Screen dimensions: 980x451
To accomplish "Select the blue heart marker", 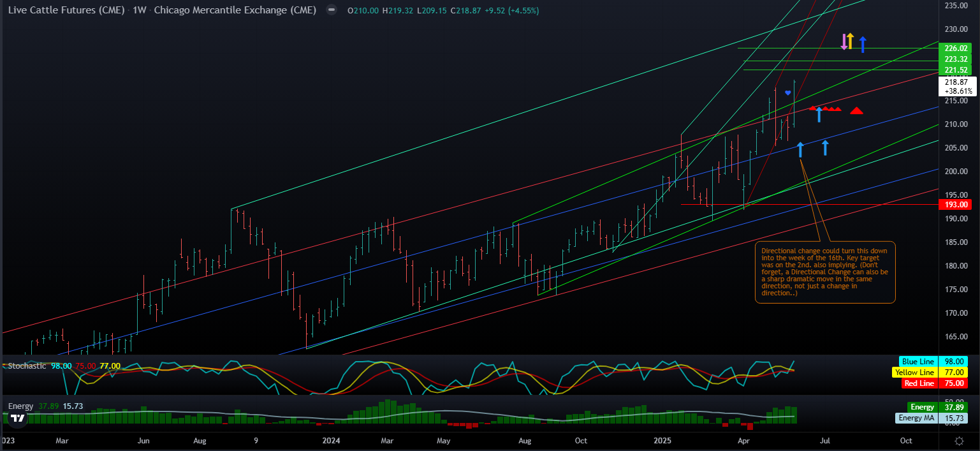I will point(787,93).
